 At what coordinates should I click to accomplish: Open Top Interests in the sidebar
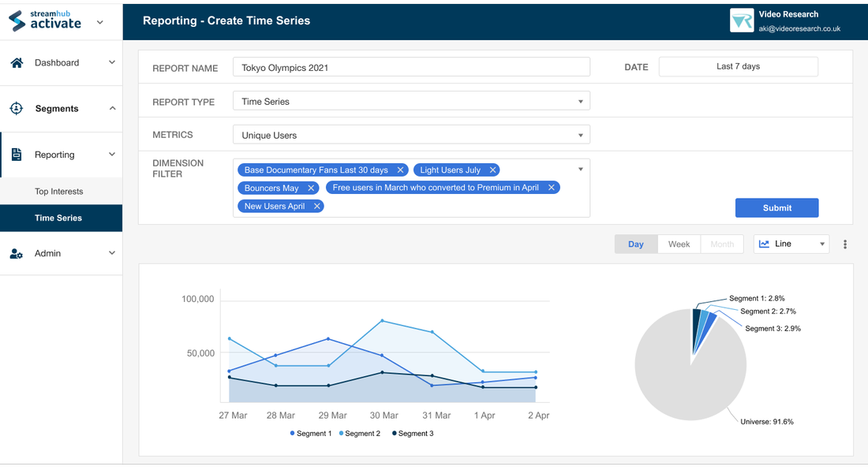(59, 192)
